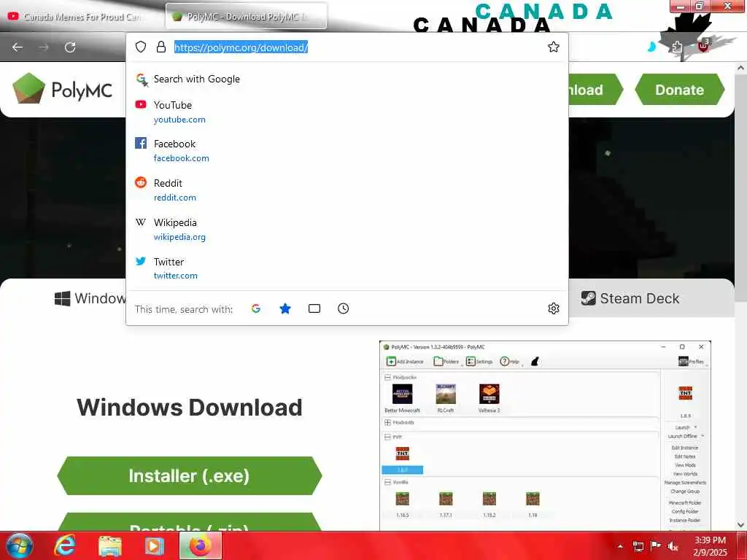The image size is (747, 560).
Task: Search open tabs with the tab icon
Action: click(314, 308)
